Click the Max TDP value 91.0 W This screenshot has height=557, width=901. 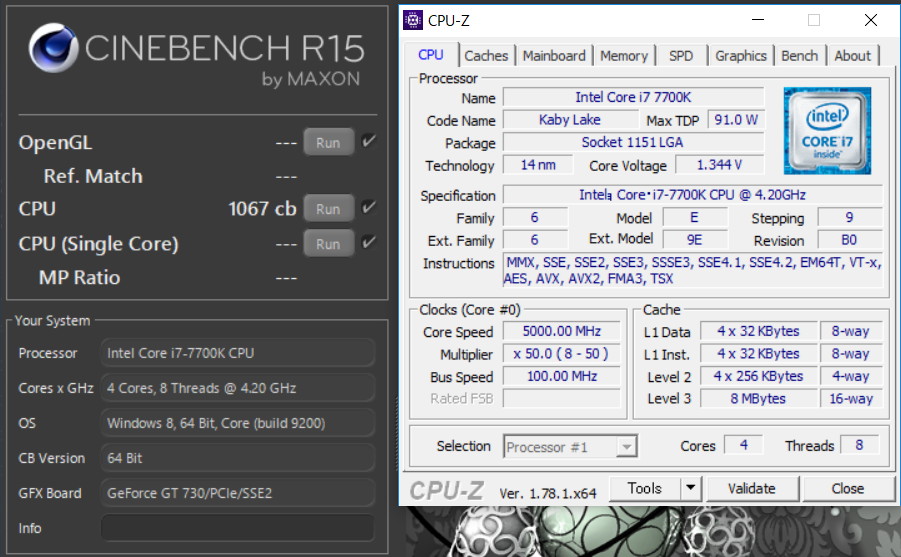pyautogui.click(x=736, y=120)
